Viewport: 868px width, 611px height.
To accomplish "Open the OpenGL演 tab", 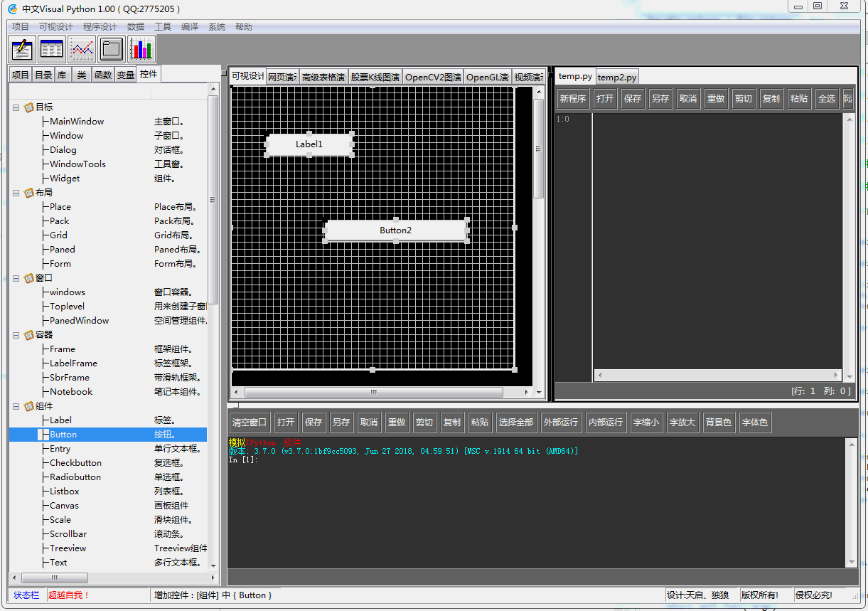I will click(487, 78).
